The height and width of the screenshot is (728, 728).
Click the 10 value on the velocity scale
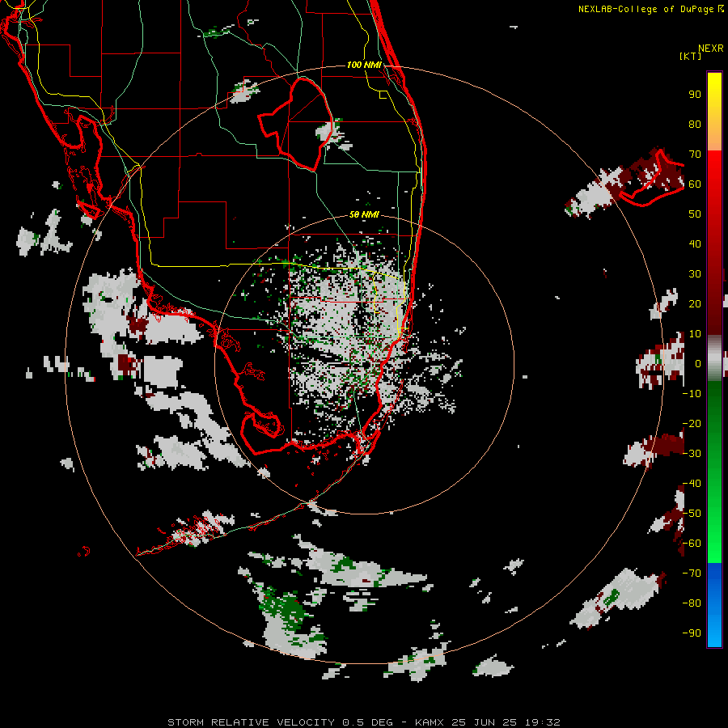pos(695,334)
